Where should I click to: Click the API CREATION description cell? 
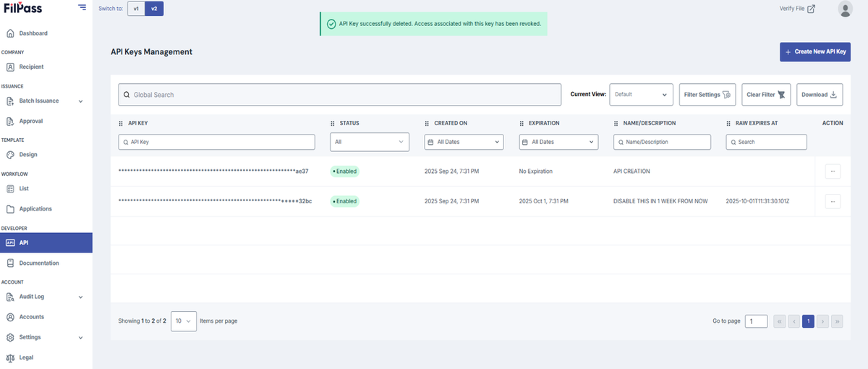click(x=631, y=171)
